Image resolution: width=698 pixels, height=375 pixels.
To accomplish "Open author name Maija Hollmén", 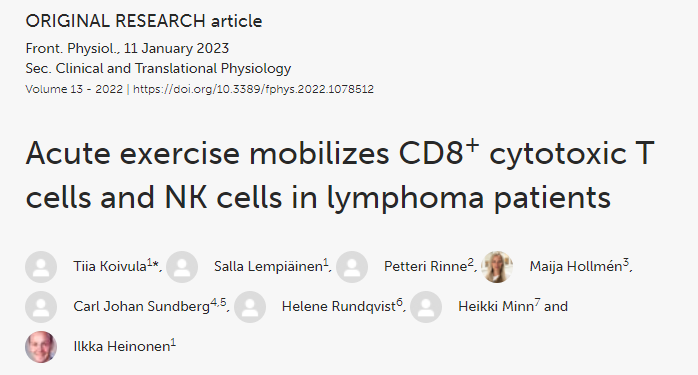I will (x=576, y=266).
